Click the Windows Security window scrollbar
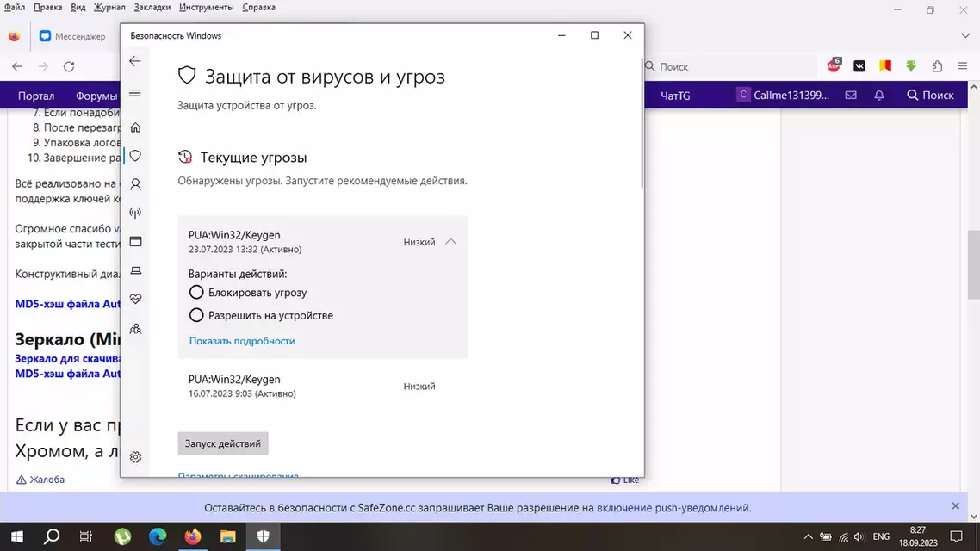This screenshot has width=980, height=551. 642,122
